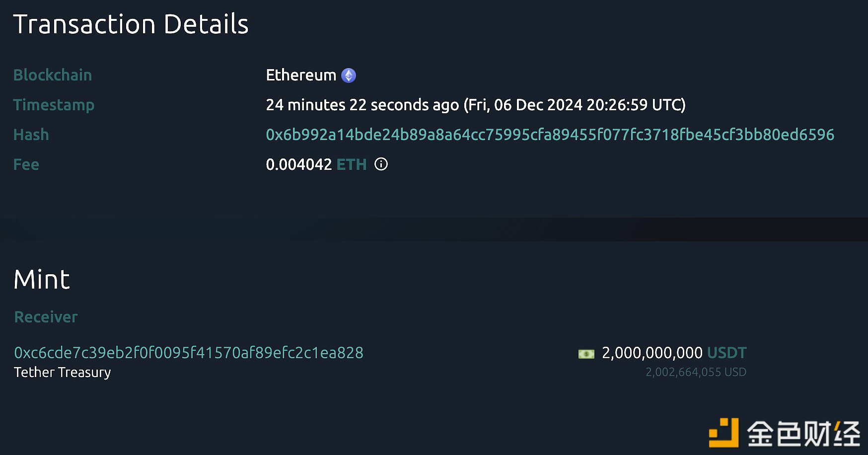Open the Ethereum diamond glyph beside blockchain name

pos(350,75)
